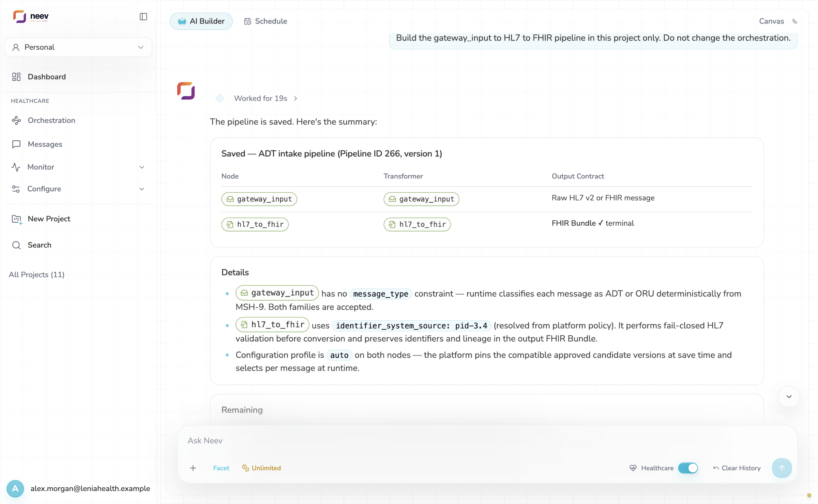Image resolution: width=818 pixels, height=504 pixels.
Task: Expand the Monitor menu chevron
Action: click(x=142, y=167)
